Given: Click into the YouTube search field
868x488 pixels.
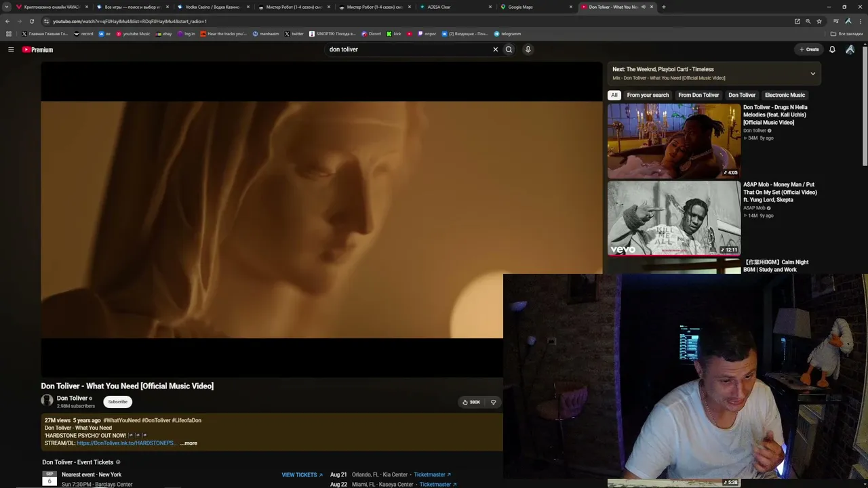Looking at the screenshot, I should 409,49.
